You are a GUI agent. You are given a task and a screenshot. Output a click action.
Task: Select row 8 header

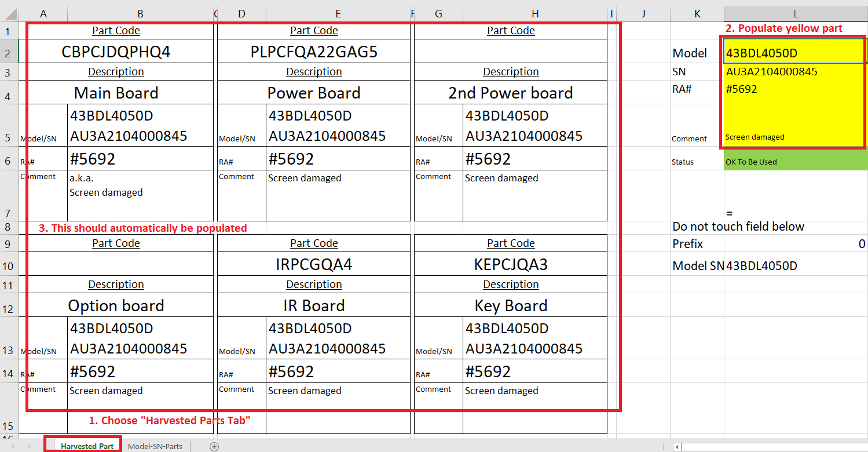tap(9, 227)
